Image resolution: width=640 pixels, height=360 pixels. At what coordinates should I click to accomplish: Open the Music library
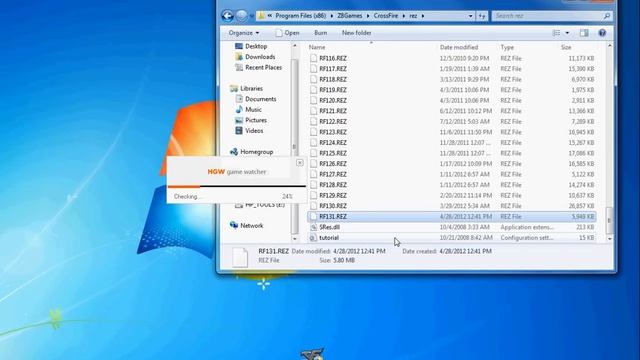tap(249, 109)
